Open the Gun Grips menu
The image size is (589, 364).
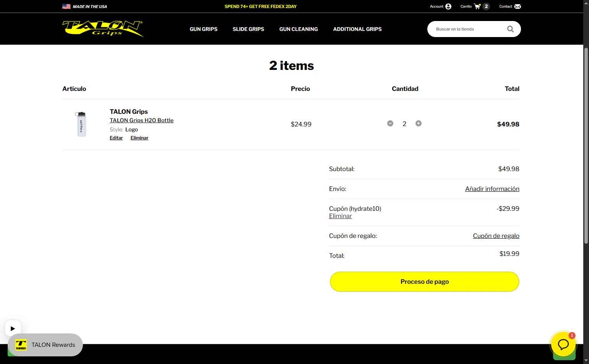(x=203, y=29)
